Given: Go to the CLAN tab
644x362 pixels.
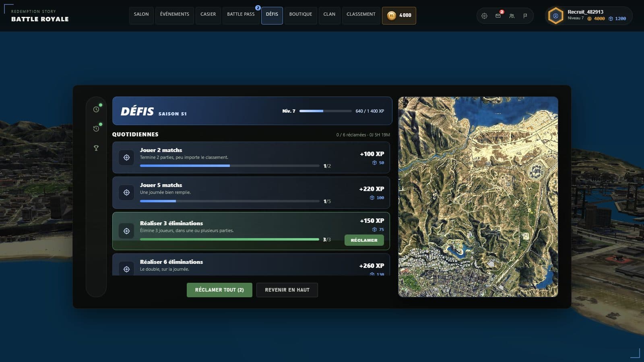Looking at the screenshot, I should [329, 16].
